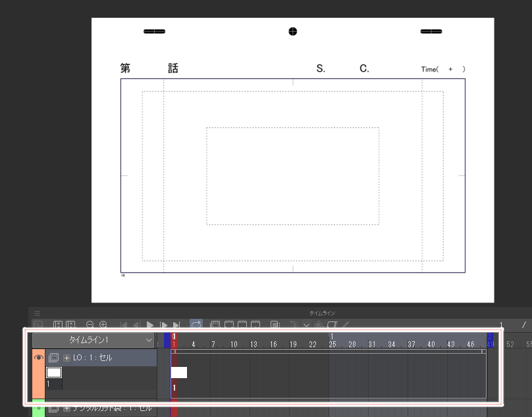Move playhead to frame 13
The height and width of the screenshot is (417, 532).
[253, 345]
